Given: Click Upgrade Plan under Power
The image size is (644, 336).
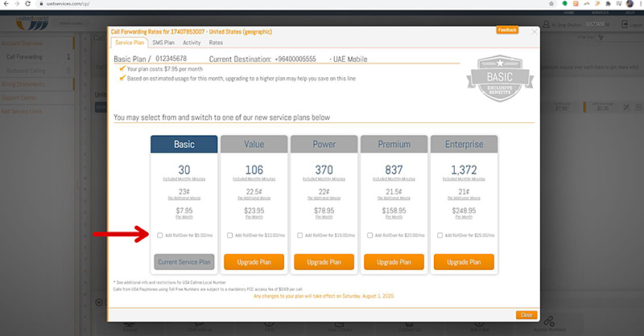Looking at the screenshot, I should pyautogui.click(x=324, y=262).
